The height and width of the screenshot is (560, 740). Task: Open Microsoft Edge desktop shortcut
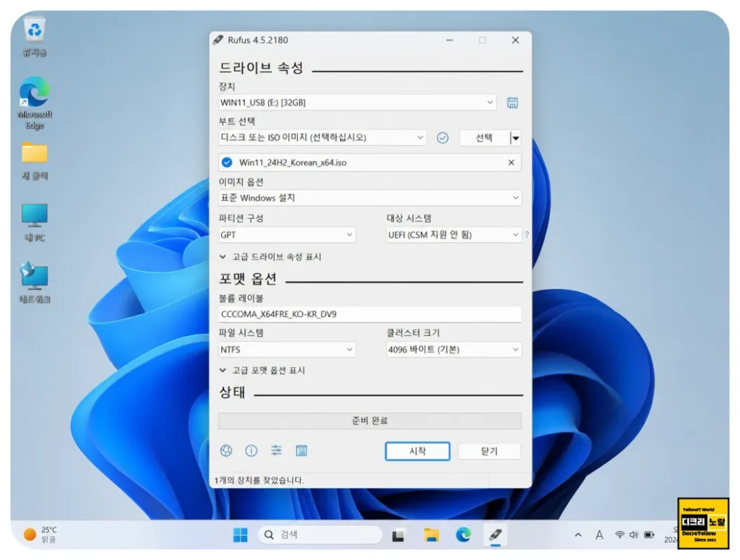click(x=35, y=103)
